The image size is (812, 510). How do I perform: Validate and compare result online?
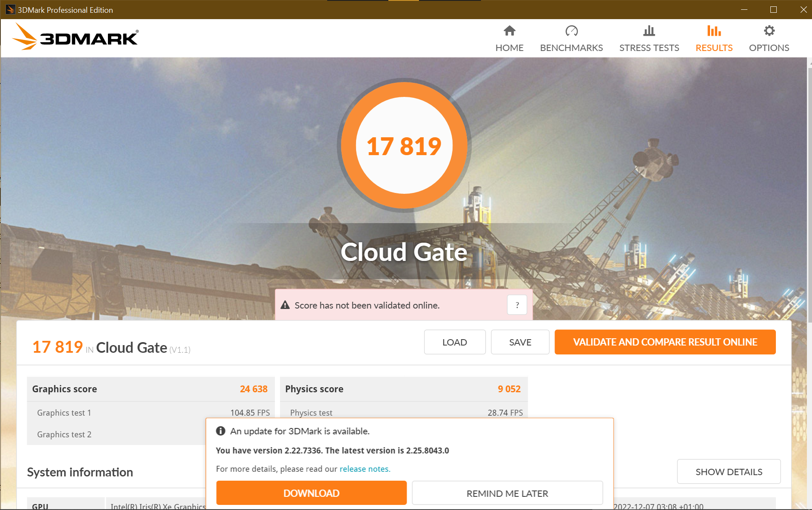click(x=665, y=342)
